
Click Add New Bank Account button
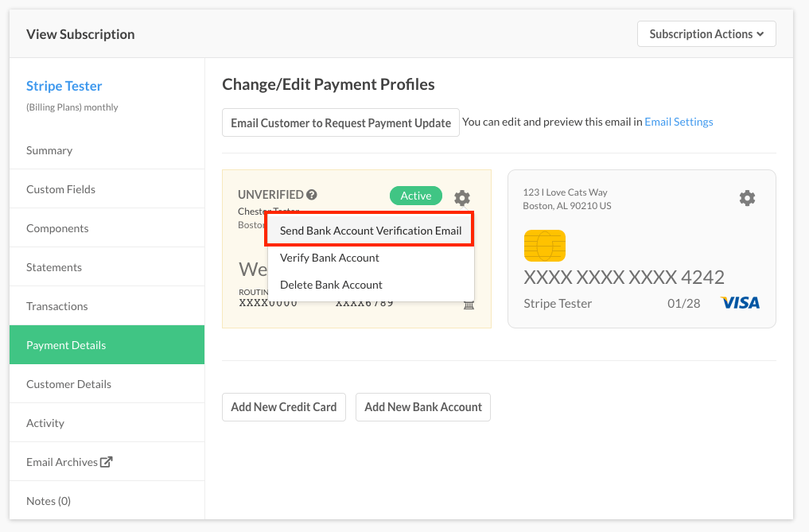click(423, 406)
